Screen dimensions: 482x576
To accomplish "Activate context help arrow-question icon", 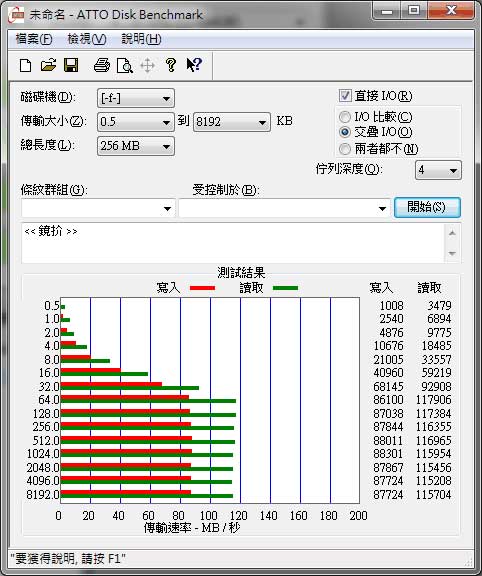I will tap(194, 65).
